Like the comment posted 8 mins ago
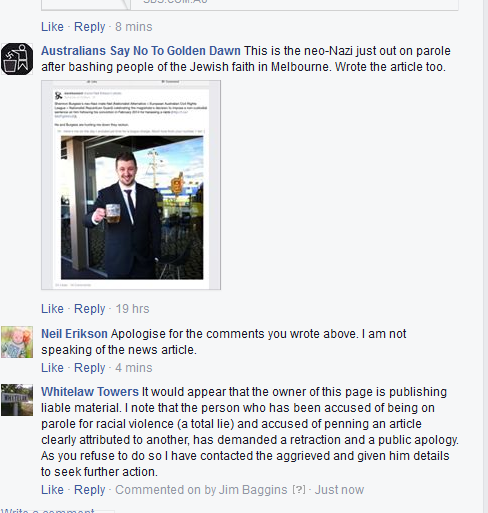488x513 pixels. coord(52,27)
